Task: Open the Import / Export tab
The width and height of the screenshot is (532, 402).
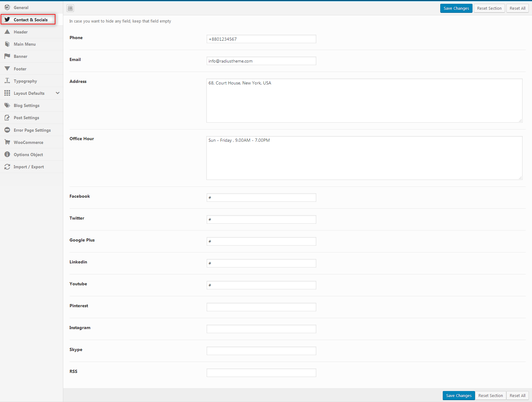Action: [31, 167]
